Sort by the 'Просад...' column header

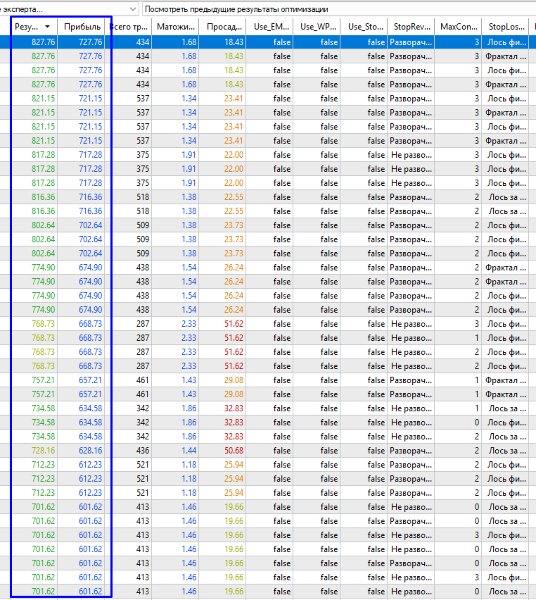point(222,27)
